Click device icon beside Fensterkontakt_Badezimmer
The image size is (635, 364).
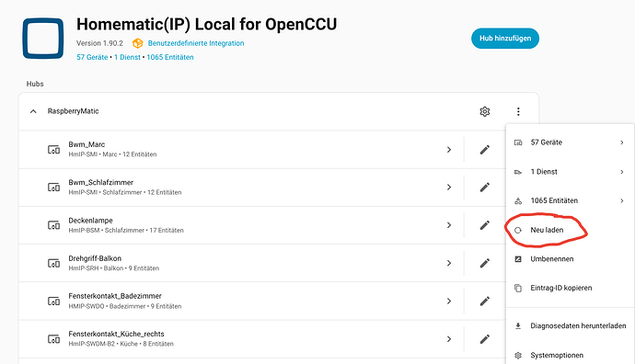pyautogui.click(x=54, y=301)
